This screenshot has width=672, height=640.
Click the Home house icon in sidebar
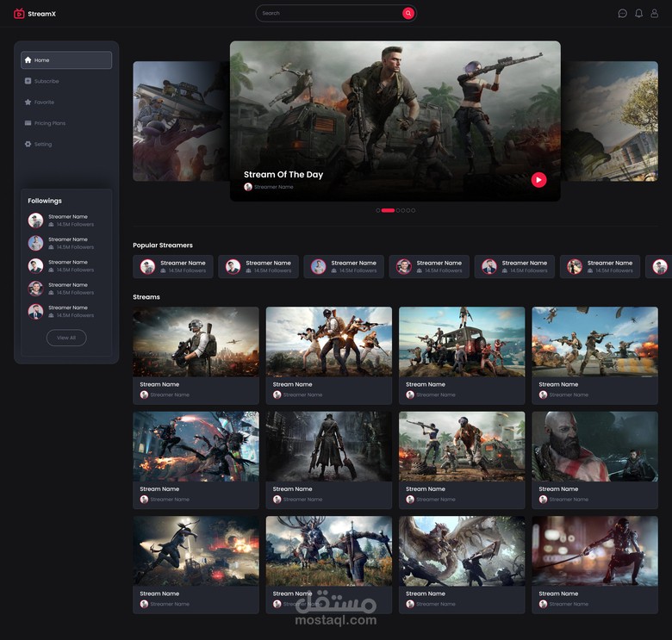[x=28, y=60]
